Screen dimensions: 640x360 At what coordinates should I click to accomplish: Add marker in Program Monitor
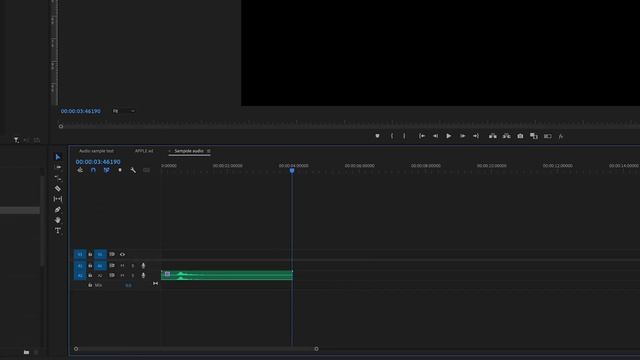377,136
